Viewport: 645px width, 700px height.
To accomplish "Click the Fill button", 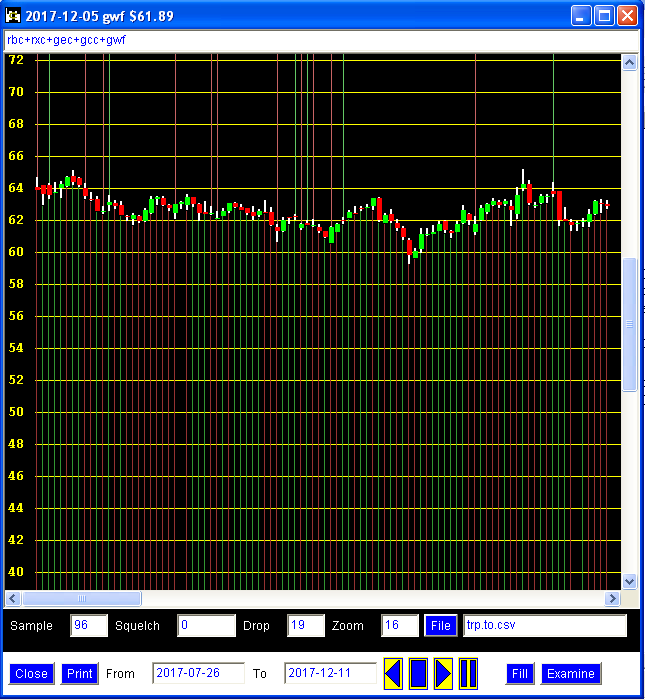I will 520,674.
